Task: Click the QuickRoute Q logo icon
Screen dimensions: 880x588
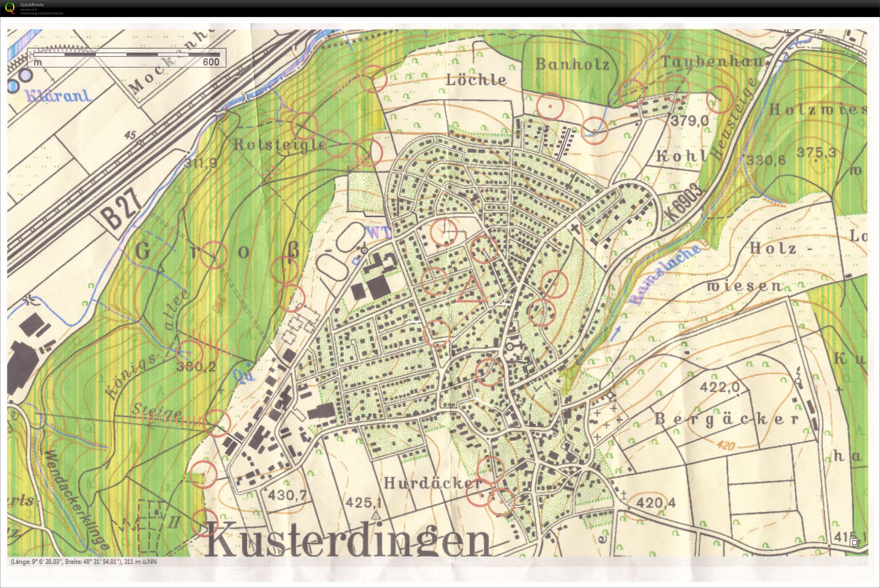Action: tap(10, 8)
